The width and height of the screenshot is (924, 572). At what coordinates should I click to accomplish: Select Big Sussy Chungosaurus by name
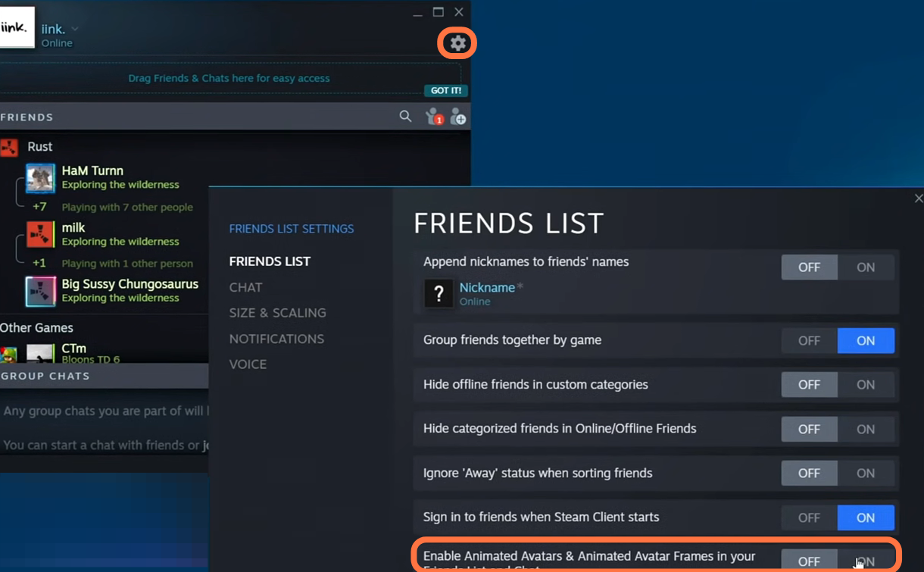click(x=130, y=284)
